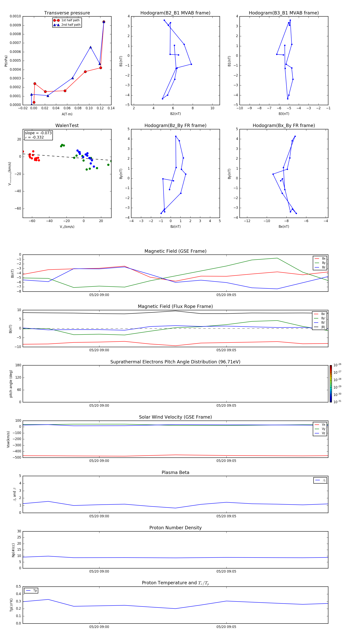Viewport: 351px width, 644px height.
Task: Click the 'pitch angle (deg)' axis label
Action: click(11, 384)
